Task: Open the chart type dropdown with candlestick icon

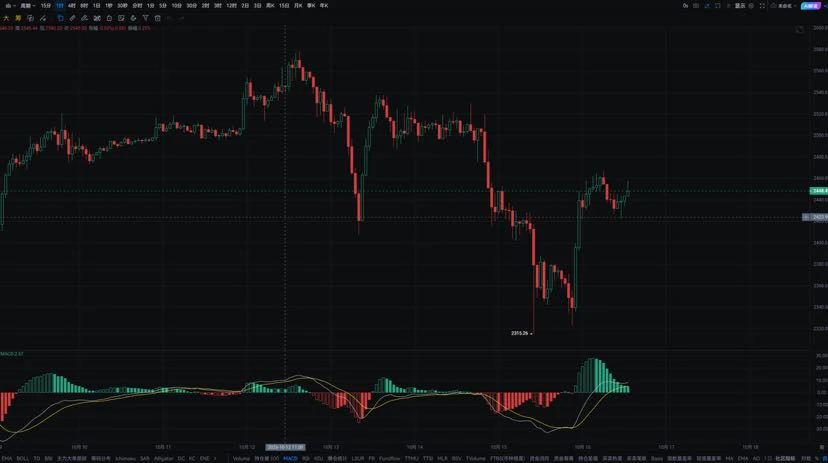Action: (x=10, y=5)
